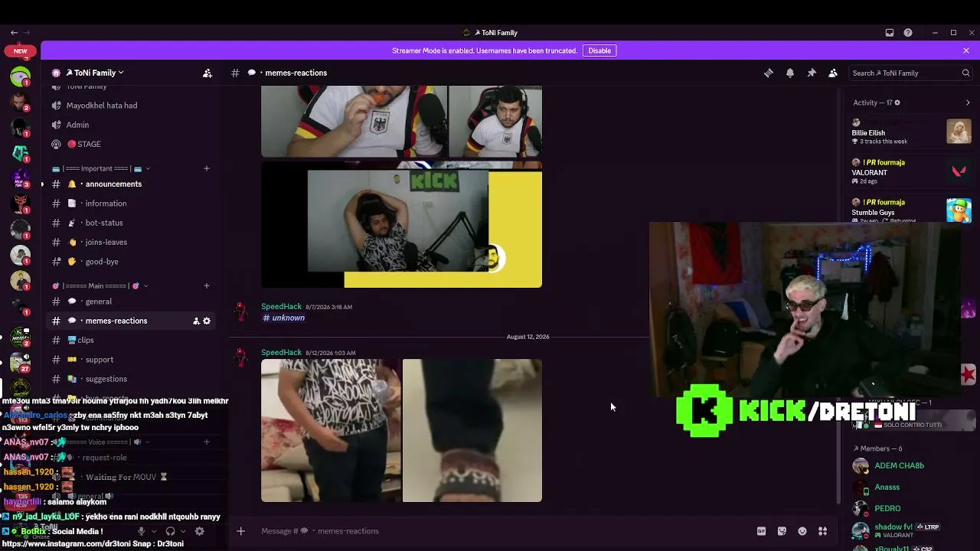980x551 pixels.
Task: Click SpeedHack username on 8/12/2026 message
Action: 282,353
